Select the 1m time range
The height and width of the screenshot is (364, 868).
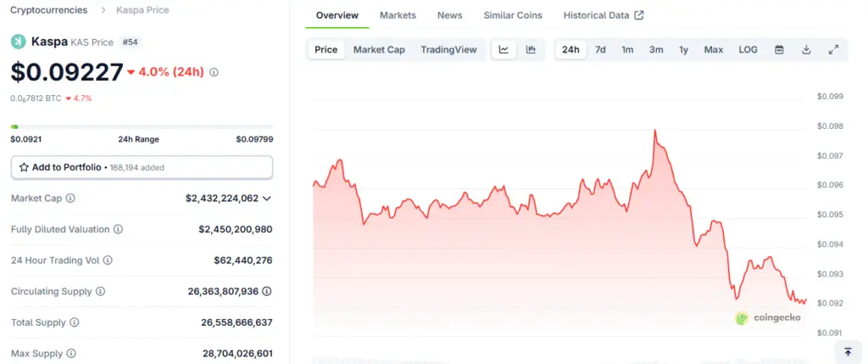[627, 49]
